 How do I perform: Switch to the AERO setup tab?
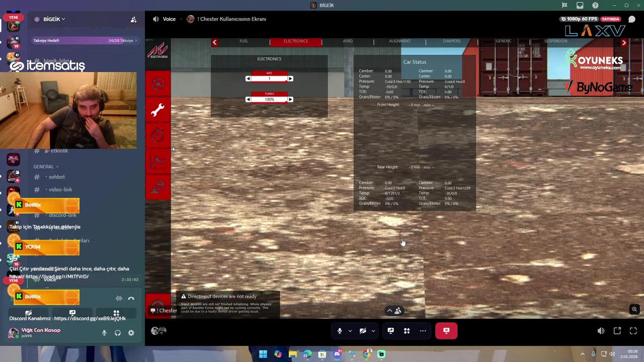click(x=348, y=41)
